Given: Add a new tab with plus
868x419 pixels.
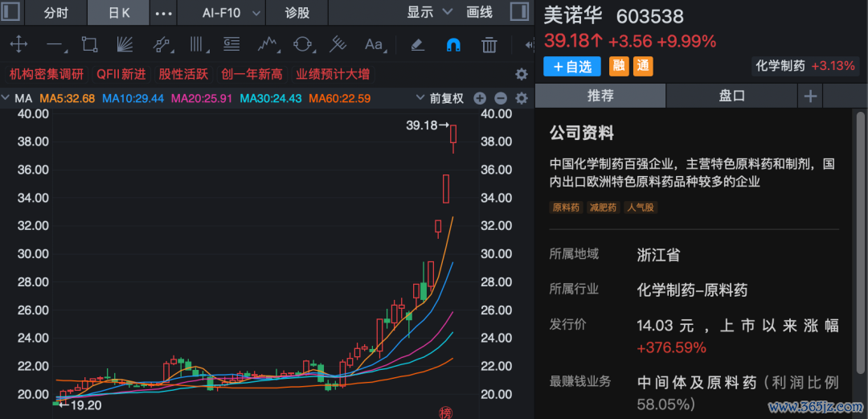Looking at the screenshot, I should coord(810,96).
